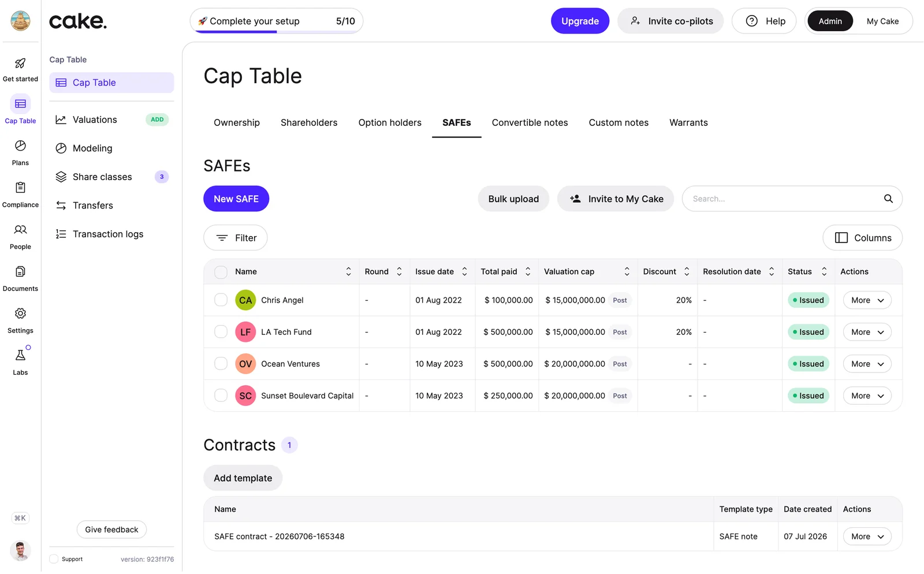Click Bulk upload button
Viewport: 924px width, 574px height.
(x=513, y=199)
